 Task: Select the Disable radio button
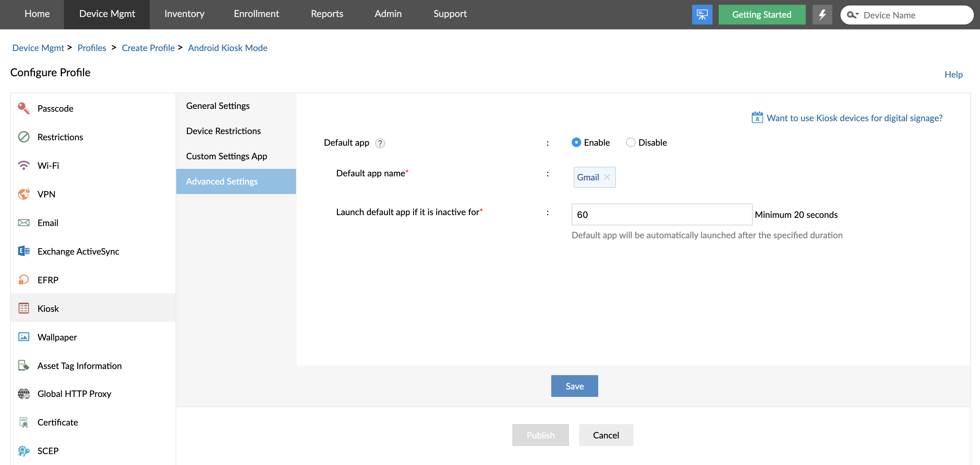[631, 142]
